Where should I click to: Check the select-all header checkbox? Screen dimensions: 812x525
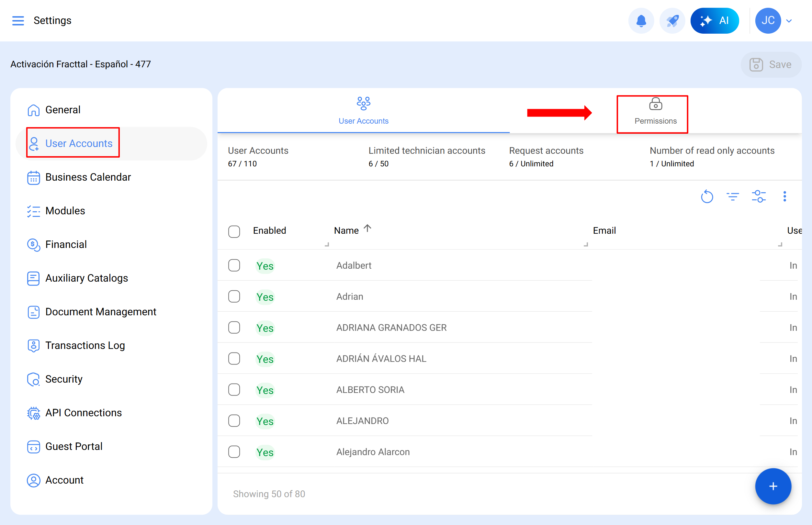[234, 231]
